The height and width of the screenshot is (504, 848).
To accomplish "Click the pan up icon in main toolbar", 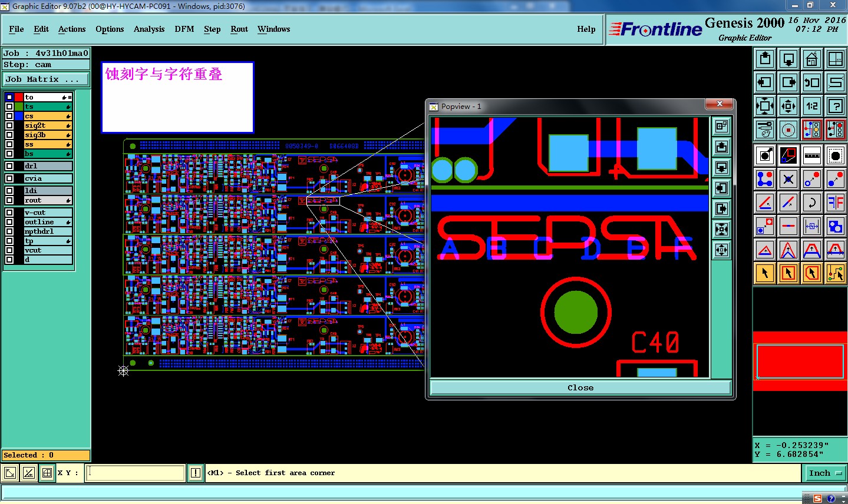I will (x=765, y=59).
